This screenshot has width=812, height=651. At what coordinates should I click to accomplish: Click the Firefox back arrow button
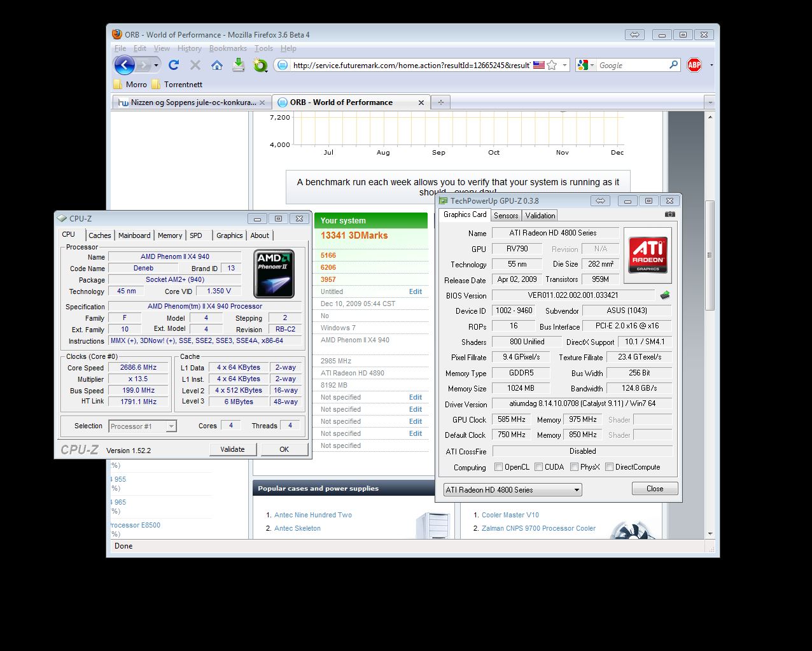pyautogui.click(x=124, y=64)
